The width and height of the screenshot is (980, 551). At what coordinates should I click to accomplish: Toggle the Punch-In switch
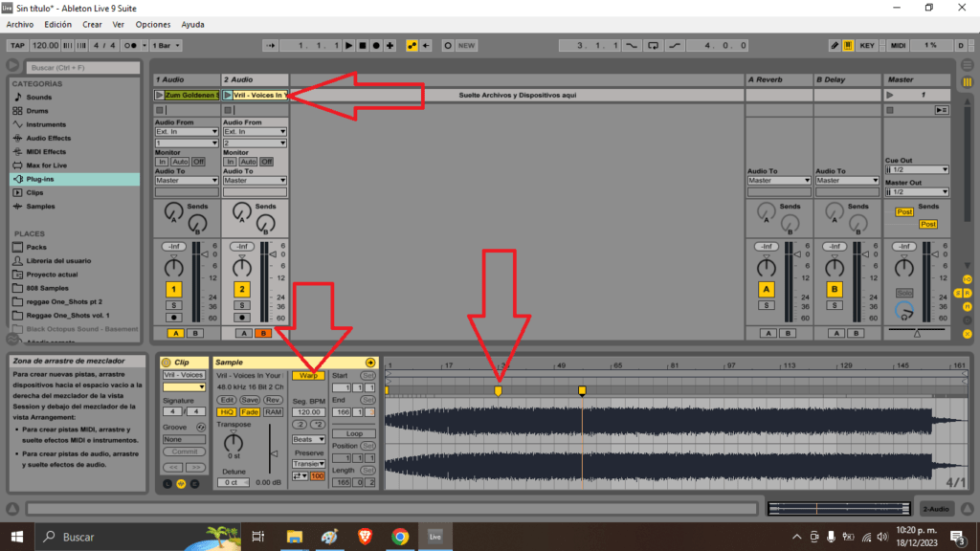tap(632, 46)
